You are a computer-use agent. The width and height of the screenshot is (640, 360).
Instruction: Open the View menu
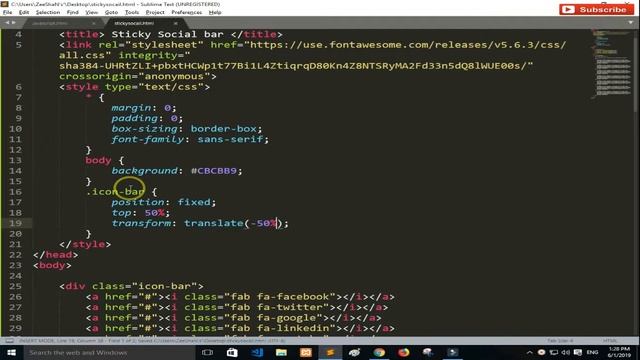(x=91, y=12)
